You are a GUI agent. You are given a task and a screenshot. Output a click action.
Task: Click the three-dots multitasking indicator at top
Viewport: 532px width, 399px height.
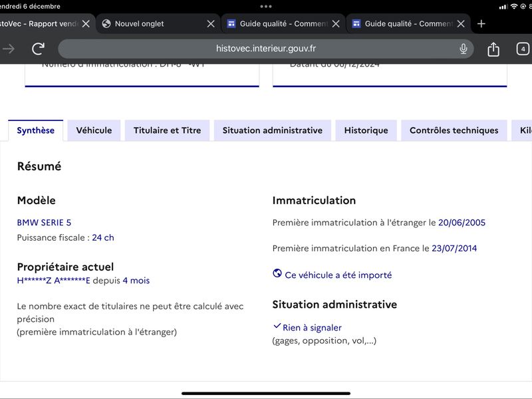tap(266, 7)
